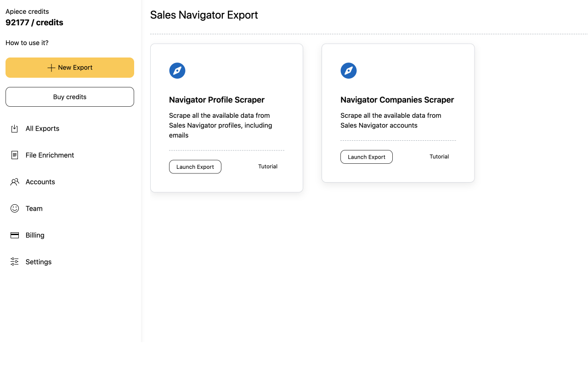Click the Settings sliders icon
Viewport: 588px width, 368px height.
[x=15, y=262]
